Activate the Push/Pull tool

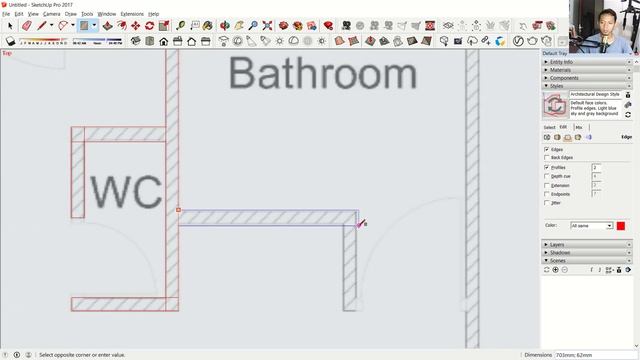(x=107, y=26)
